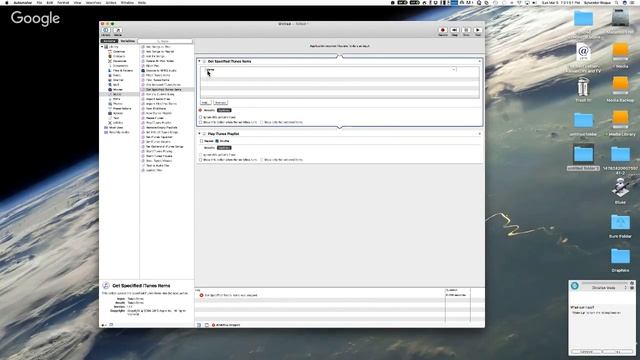This screenshot has height=360, width=640.
Task: Click the gear icon below the description pane
Action: tap(103, 325)
